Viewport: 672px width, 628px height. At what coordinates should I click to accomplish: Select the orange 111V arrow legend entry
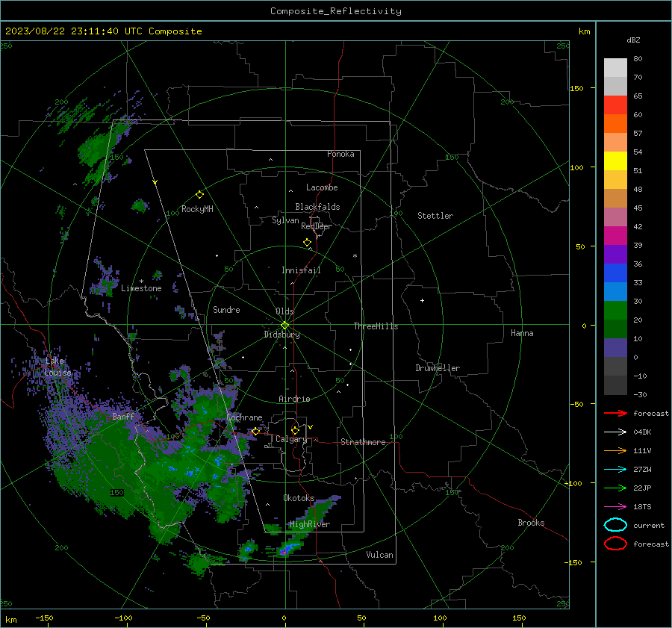(615, 450)
